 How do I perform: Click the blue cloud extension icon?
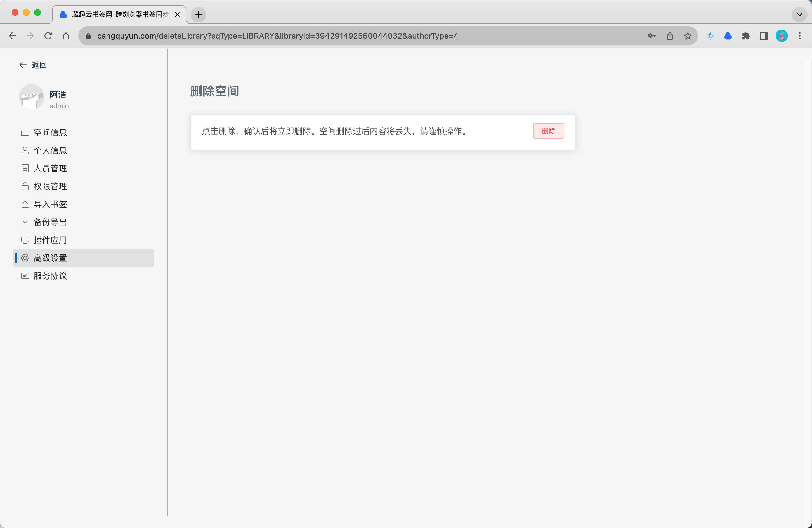pos(728,36)
